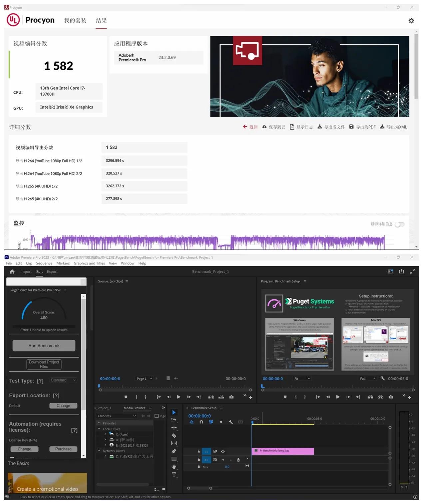Open button editor plus in Program monitor
The width and height of the screenshot is (423, 504).
point(410,397)
